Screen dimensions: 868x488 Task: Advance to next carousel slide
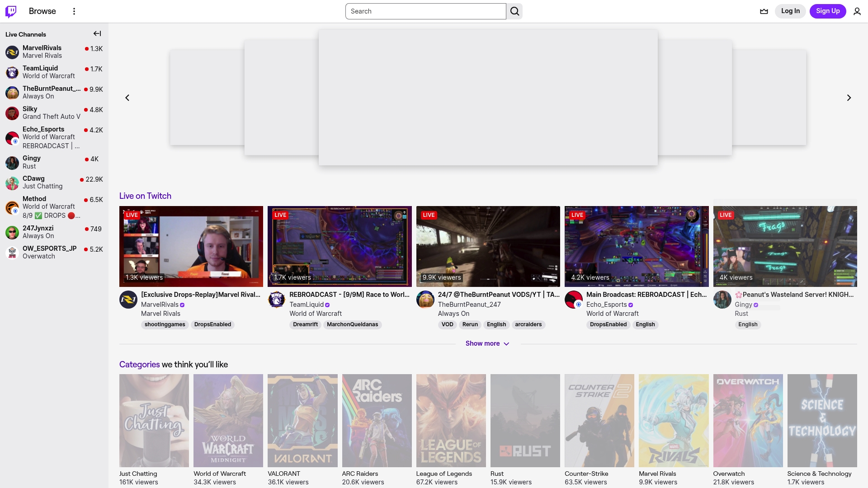(849, 98)
